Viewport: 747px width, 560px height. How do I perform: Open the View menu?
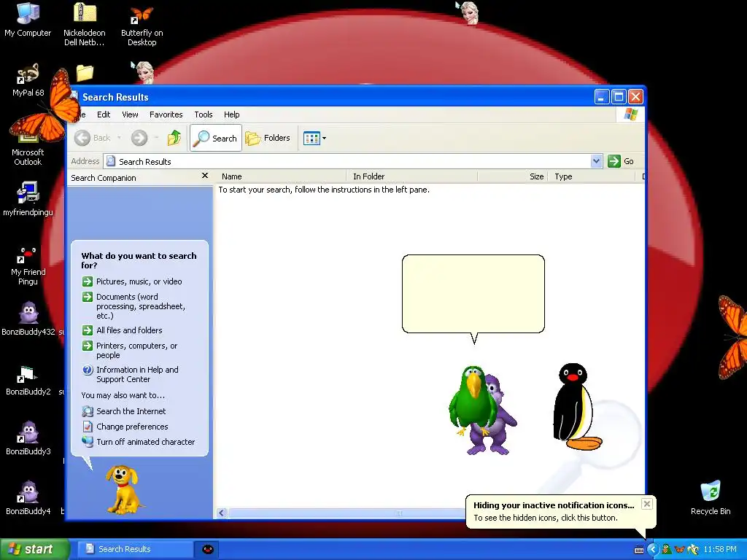(130, 114)
